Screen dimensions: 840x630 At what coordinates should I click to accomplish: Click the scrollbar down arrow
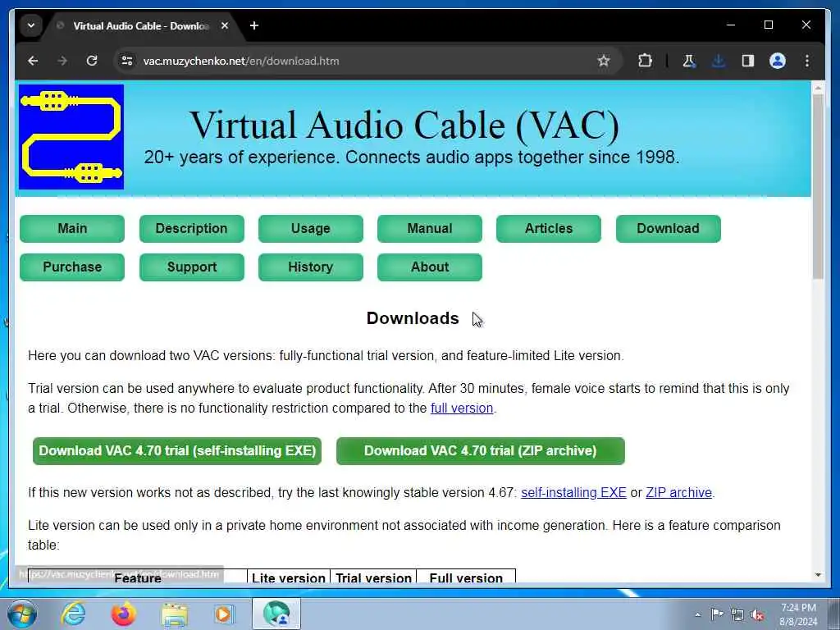[x=818, y=575]
